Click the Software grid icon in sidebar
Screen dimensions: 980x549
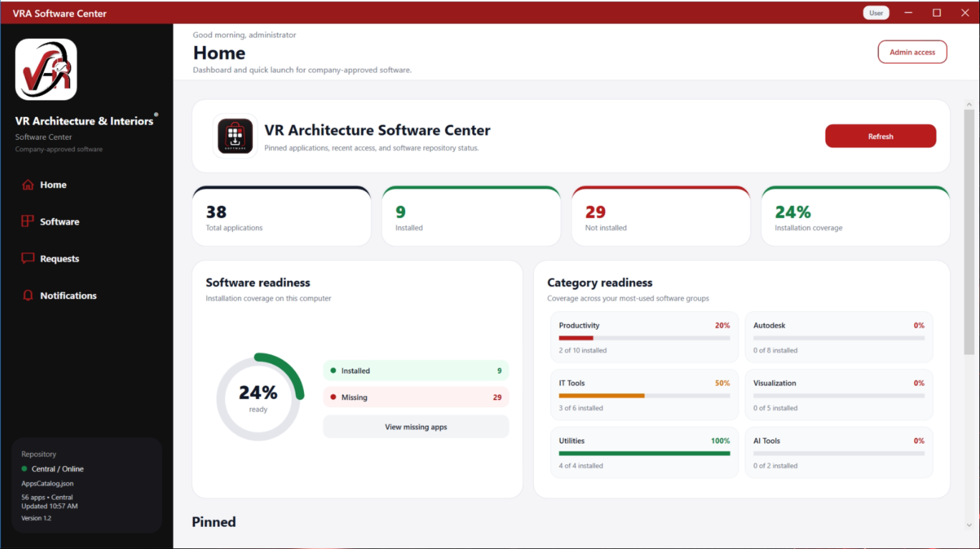[28, 221]
